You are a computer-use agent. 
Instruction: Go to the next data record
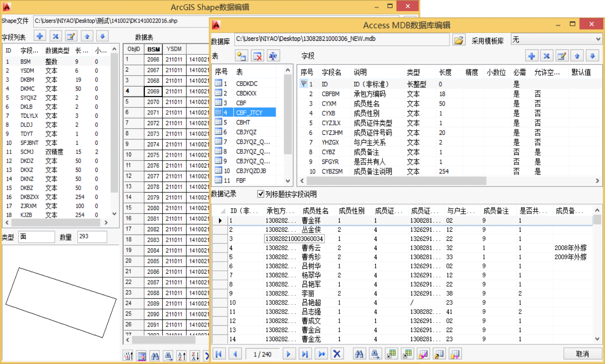point(288,354)
